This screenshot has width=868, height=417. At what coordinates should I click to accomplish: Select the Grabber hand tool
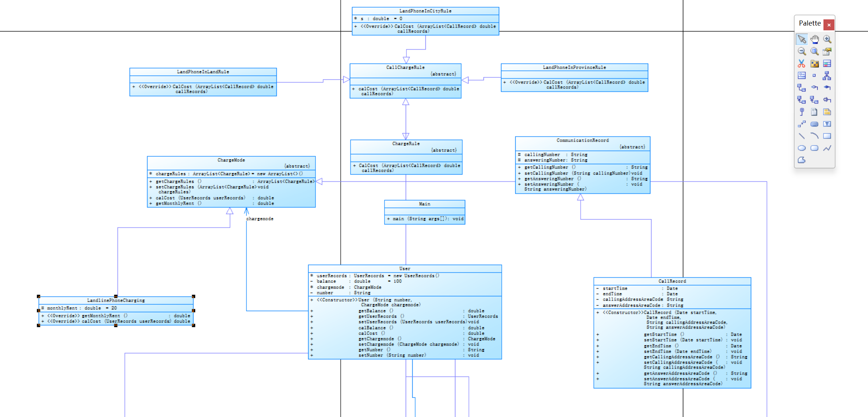click(814, 39)
